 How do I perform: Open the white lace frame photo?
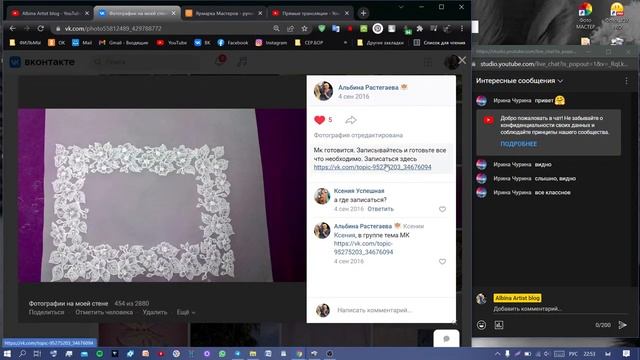pos(162,195)
